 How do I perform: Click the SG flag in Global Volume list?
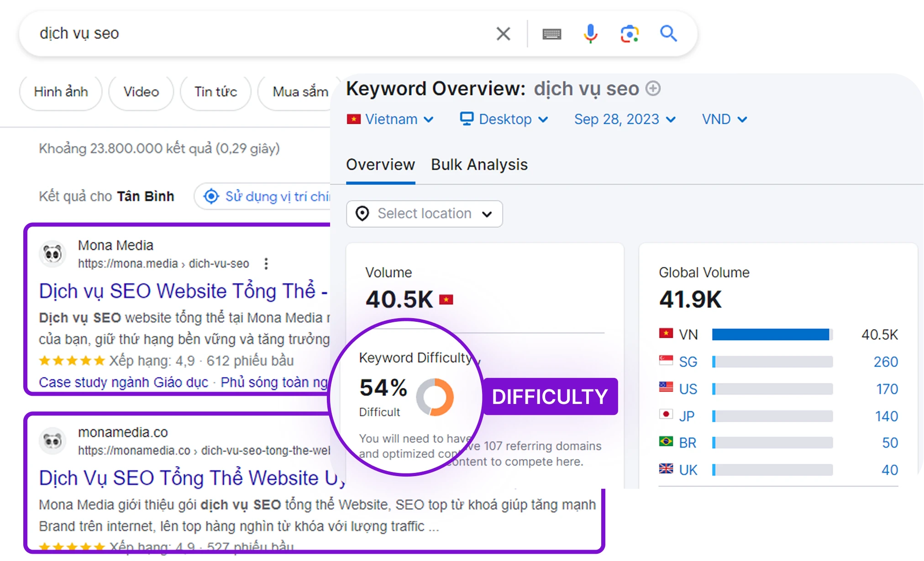point(666,361)
